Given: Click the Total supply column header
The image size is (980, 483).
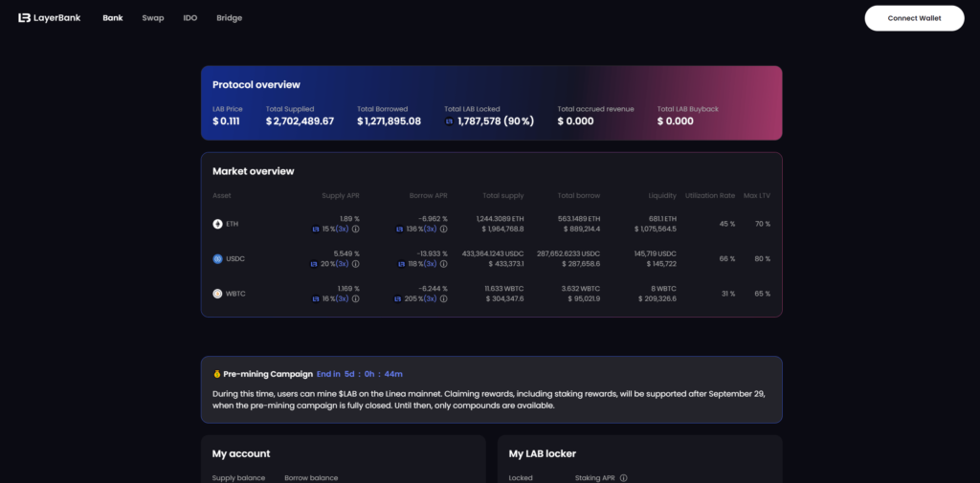Looking at the screenshot, I should (503, 195).
